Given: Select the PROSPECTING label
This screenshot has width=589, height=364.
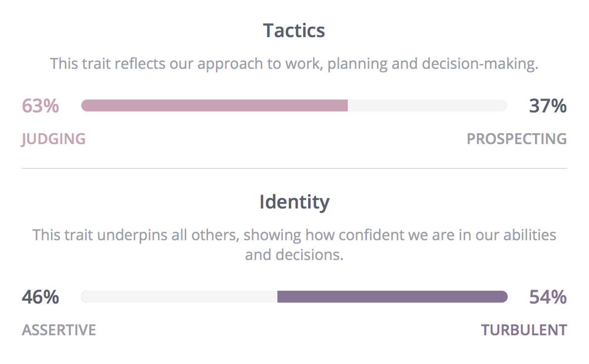Looking at the screenshot, I should pos(517,139).
